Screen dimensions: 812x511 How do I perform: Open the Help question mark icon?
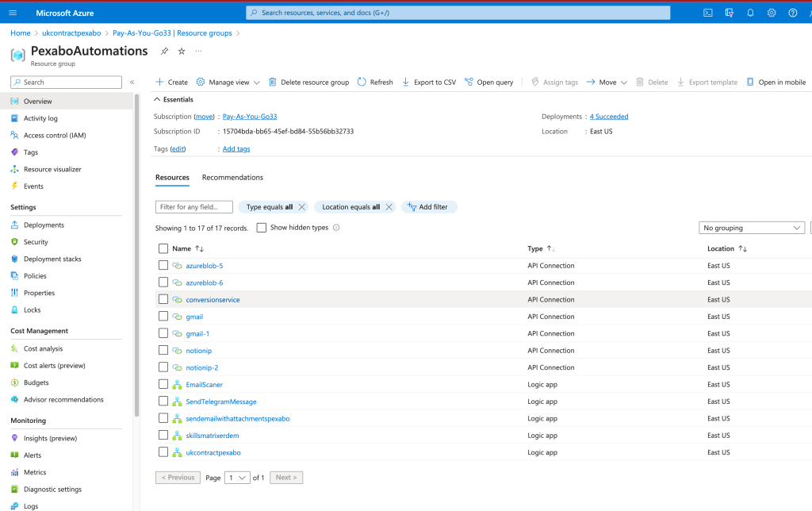(x=793, y=13)
